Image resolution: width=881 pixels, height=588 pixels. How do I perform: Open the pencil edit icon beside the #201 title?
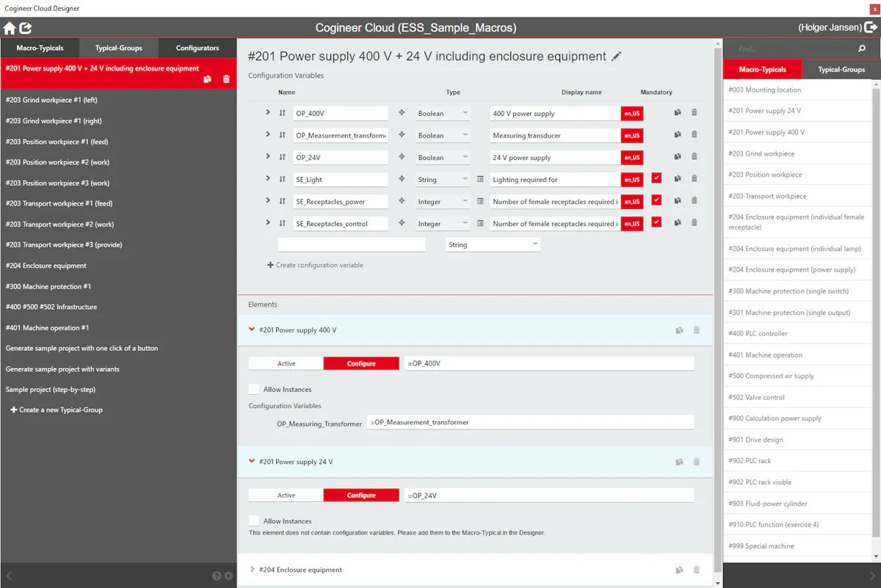click(x=616, y=56)
